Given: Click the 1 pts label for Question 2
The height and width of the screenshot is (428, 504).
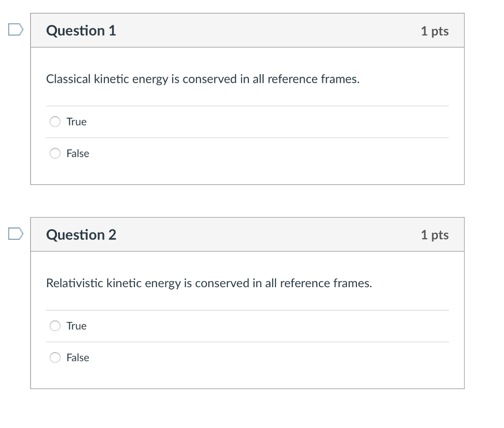Looking at the screenshot, I should [x=435, y=235].
